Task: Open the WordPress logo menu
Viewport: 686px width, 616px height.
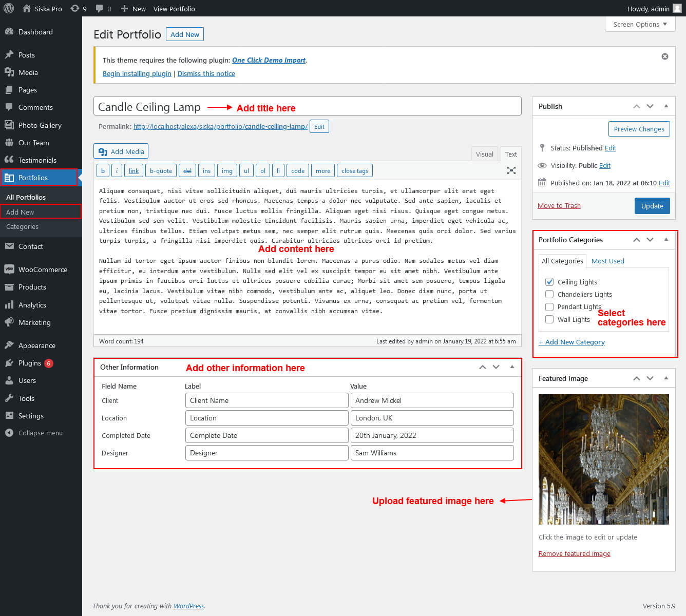Action: [9, 8]
